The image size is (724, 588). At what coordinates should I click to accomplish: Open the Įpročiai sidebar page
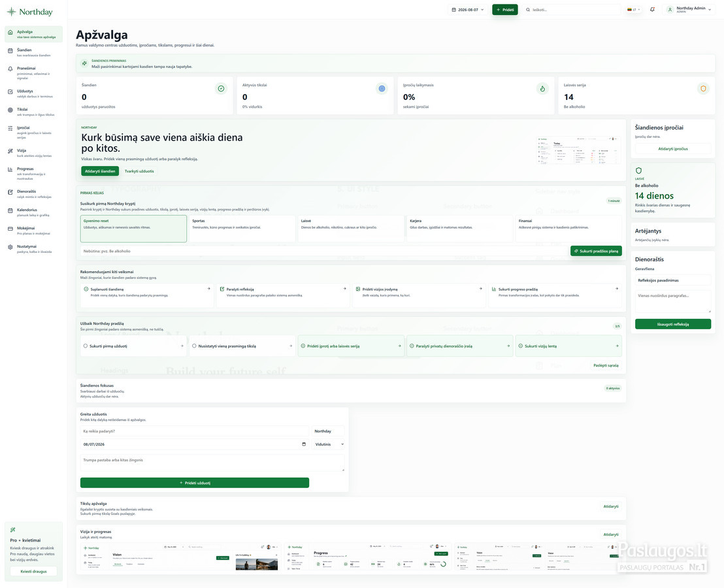click(x=33, y=132)
